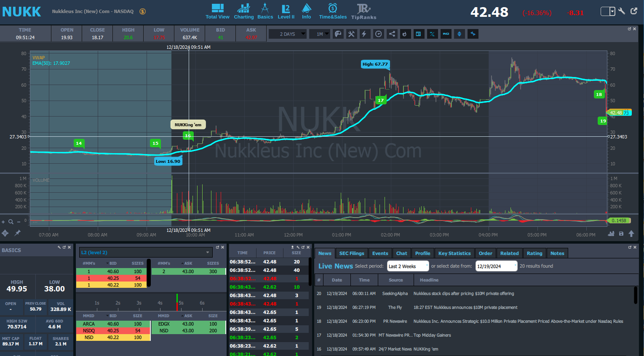Open the Notes tab
The image size is (644, 356).
tap(557, 253)
